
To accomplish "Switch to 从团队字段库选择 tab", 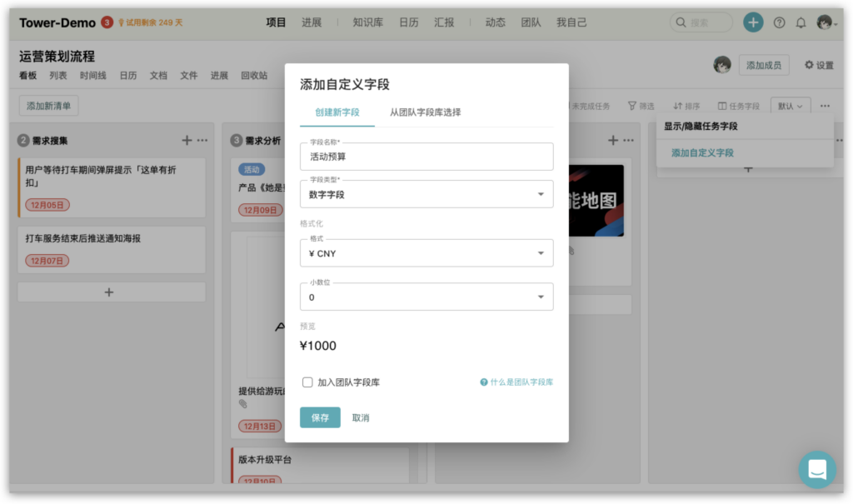I will pos(425,112).
